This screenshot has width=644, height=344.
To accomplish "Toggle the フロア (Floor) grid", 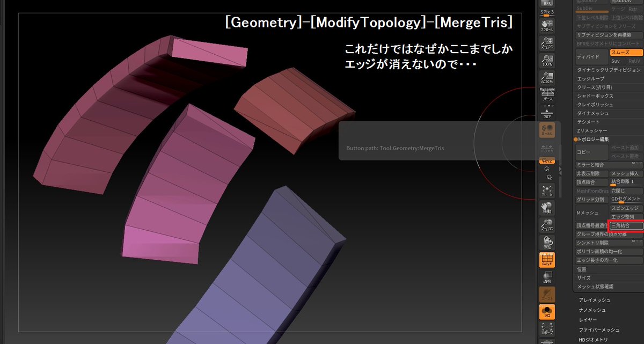I will pyautogui.click(x=547, y=113).
